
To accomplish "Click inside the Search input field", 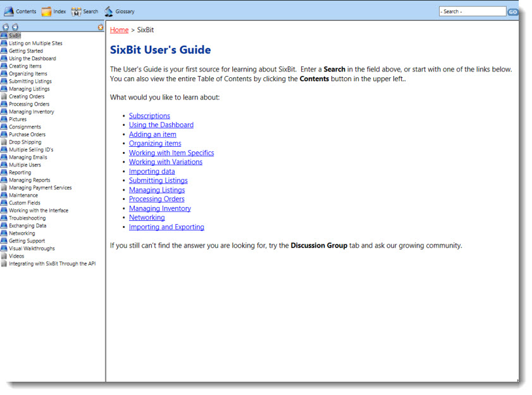I will [x=473, y=11].
